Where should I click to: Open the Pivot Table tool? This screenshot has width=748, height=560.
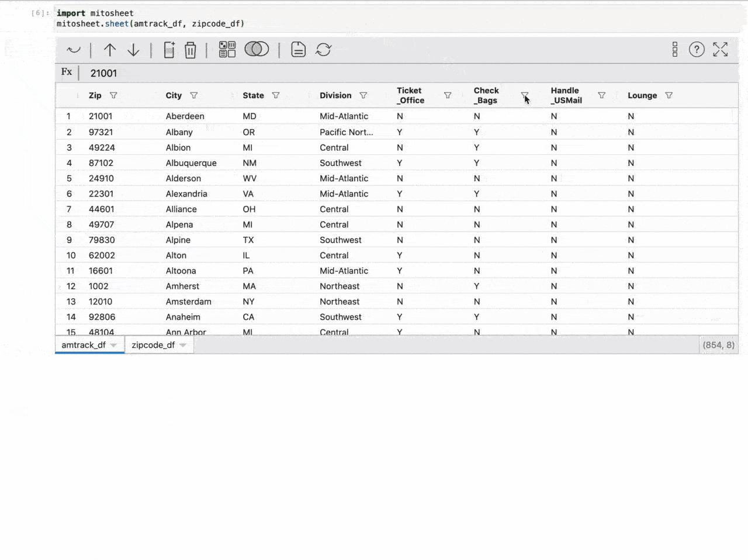(227, 50)
